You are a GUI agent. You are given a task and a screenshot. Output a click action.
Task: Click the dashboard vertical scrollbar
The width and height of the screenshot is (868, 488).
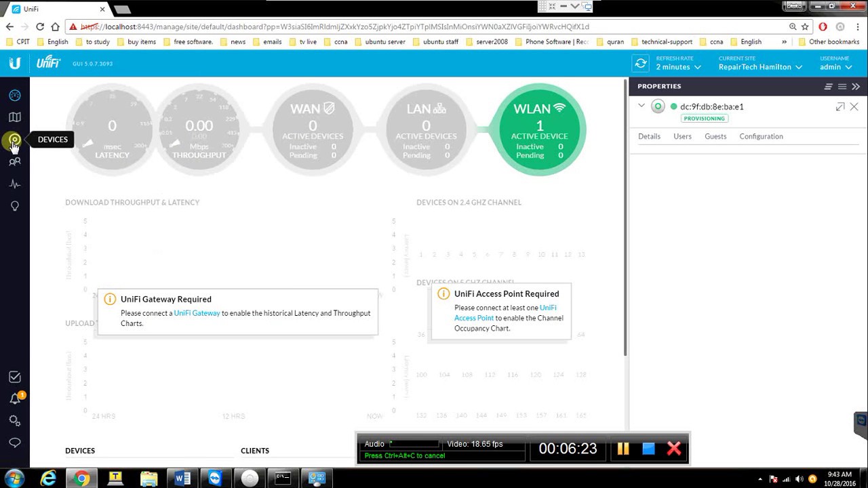click(625, 217)
